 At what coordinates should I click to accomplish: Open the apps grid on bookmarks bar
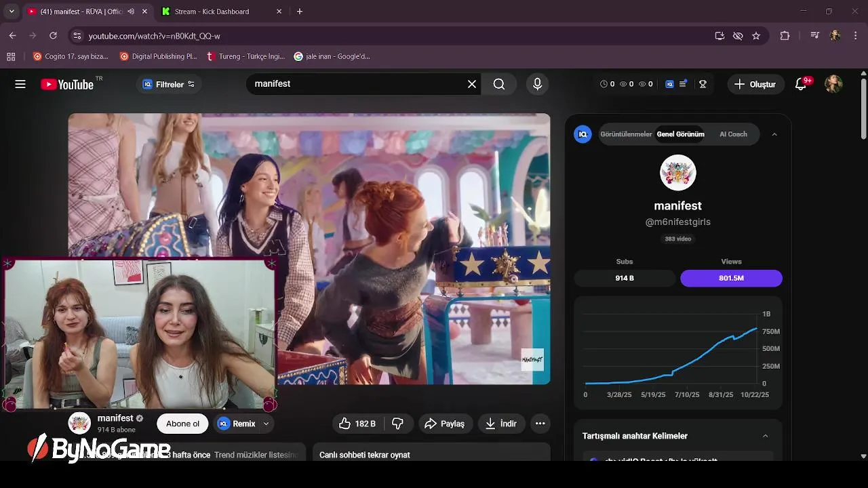tap(11, 56)
